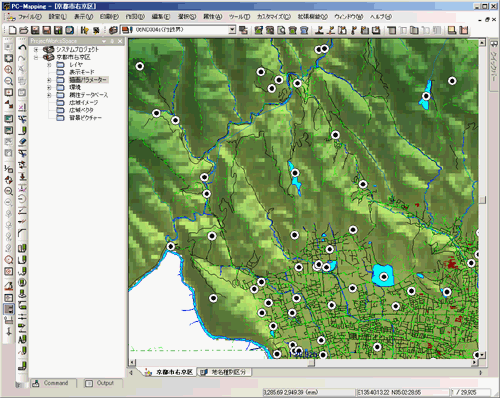Switch to the 京都市右京区 map tab

click(x=169, y=372)
